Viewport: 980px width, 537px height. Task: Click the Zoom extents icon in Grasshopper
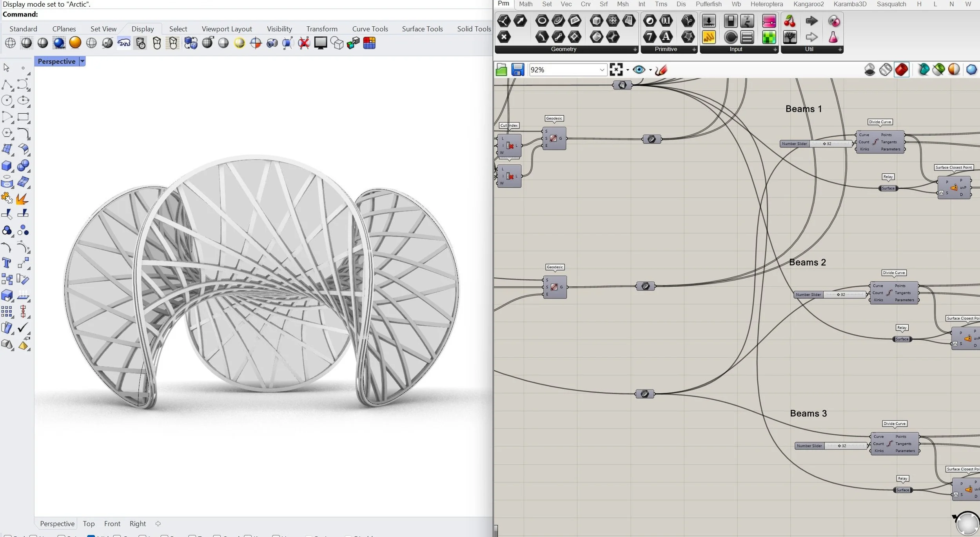point(616,70)
